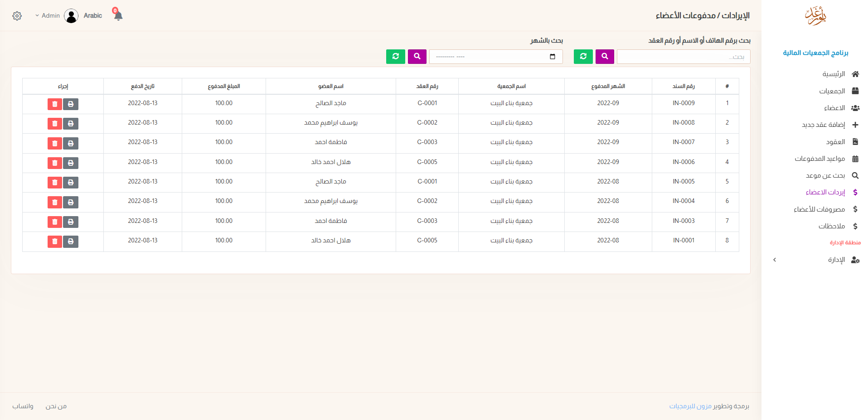Switch language via Arabic label
The height and width of the screenshot is (420, 868).
pyautogui.click(x=93, y=16)
